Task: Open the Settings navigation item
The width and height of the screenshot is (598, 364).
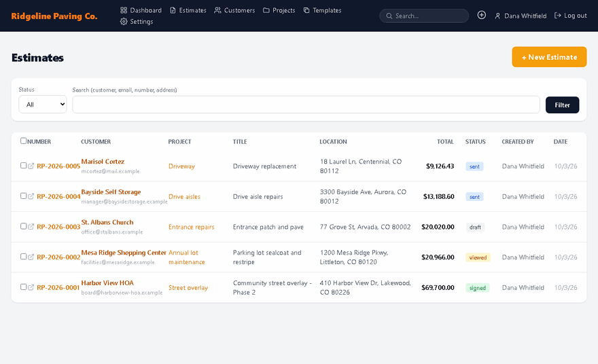Action: pyautogui.click(x=137, y=21)
